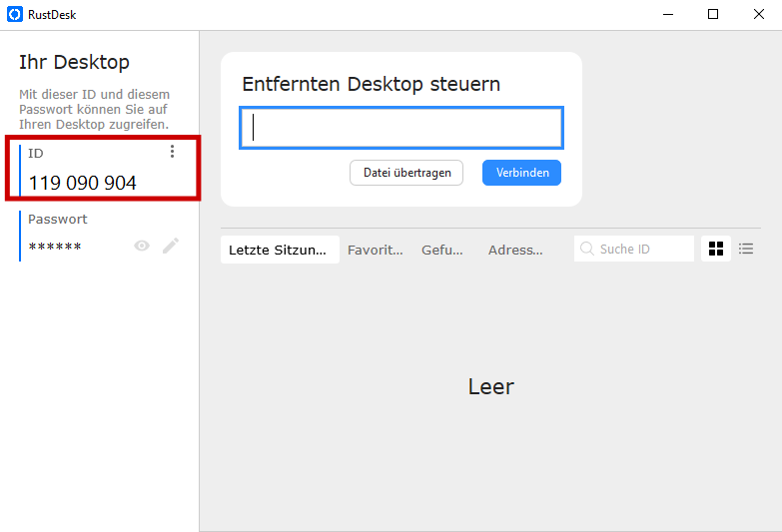Switch to list view layout
This screenshot has width=782, height=532.
[x=746, y=249]
